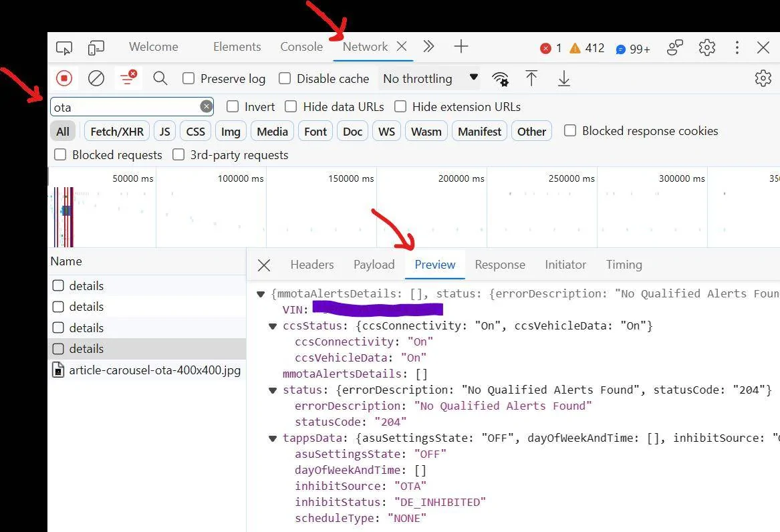Collapse the tappsData node
Screen dimensions: 780x532
[x=273, y=438]
